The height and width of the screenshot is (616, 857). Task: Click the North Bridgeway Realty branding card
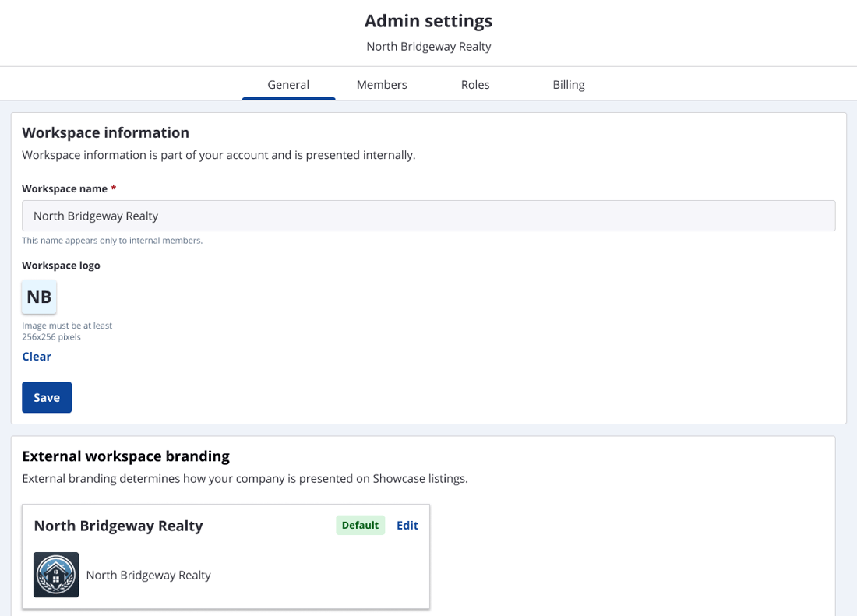click(226, 556)
